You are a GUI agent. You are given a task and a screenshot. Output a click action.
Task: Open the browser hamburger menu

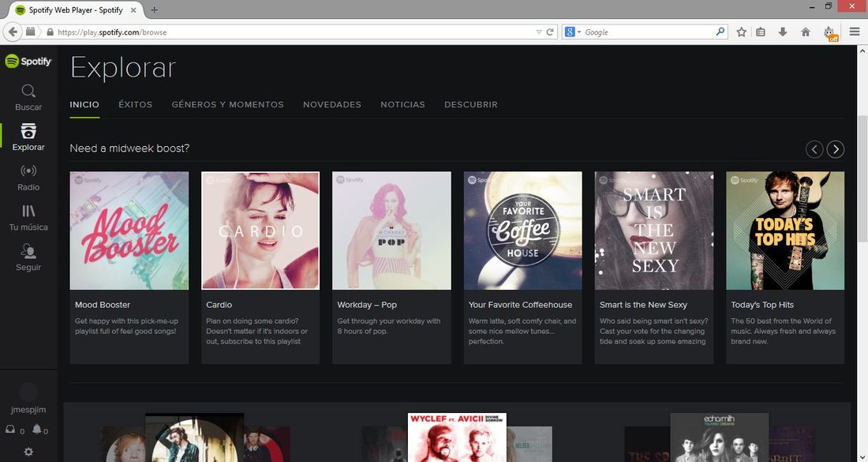[854, 32]
